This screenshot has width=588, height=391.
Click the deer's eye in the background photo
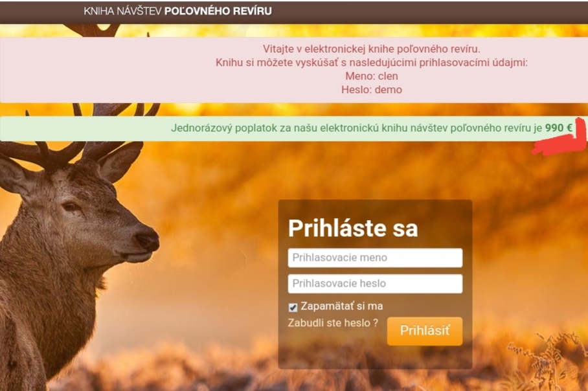coord(70,207)
